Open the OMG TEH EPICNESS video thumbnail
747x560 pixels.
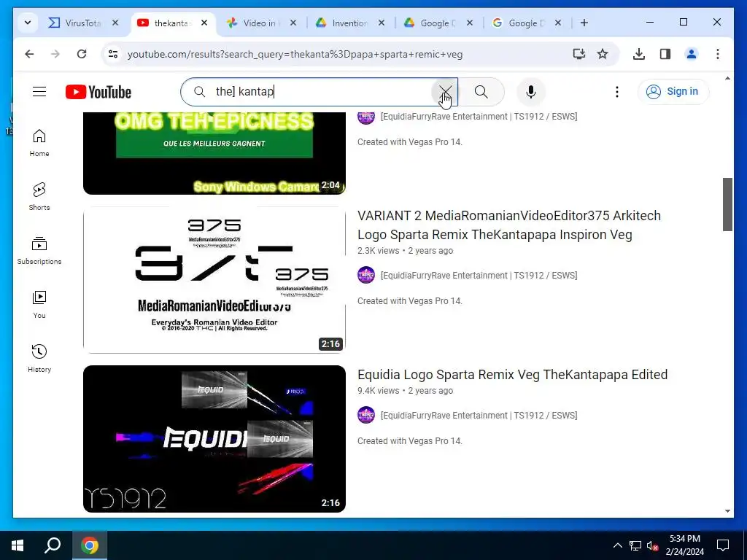tap(214, 153)
